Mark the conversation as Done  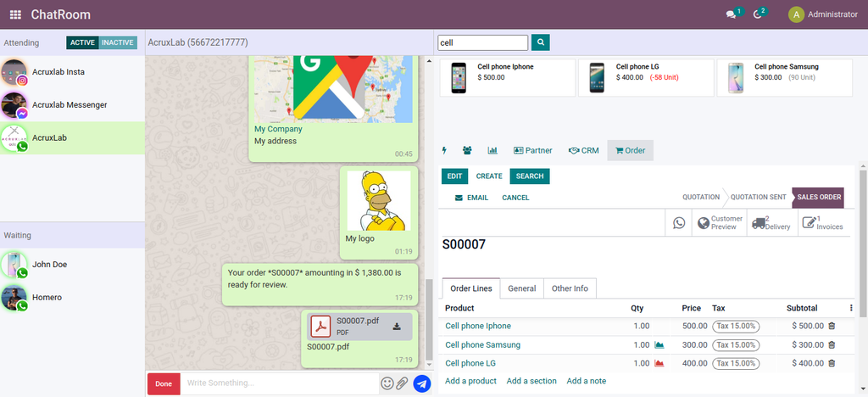point(164,383)
